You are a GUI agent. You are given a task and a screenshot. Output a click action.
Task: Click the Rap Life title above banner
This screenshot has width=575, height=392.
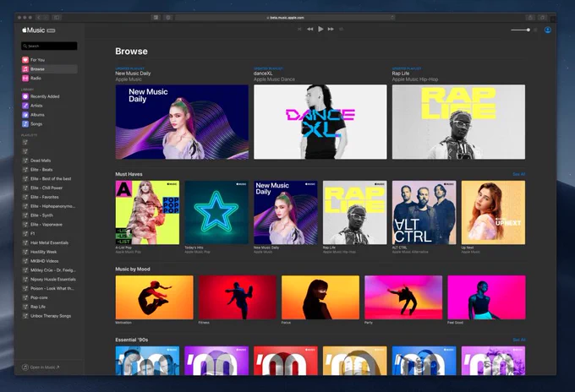pyautogui.click(x=401, y=73)
